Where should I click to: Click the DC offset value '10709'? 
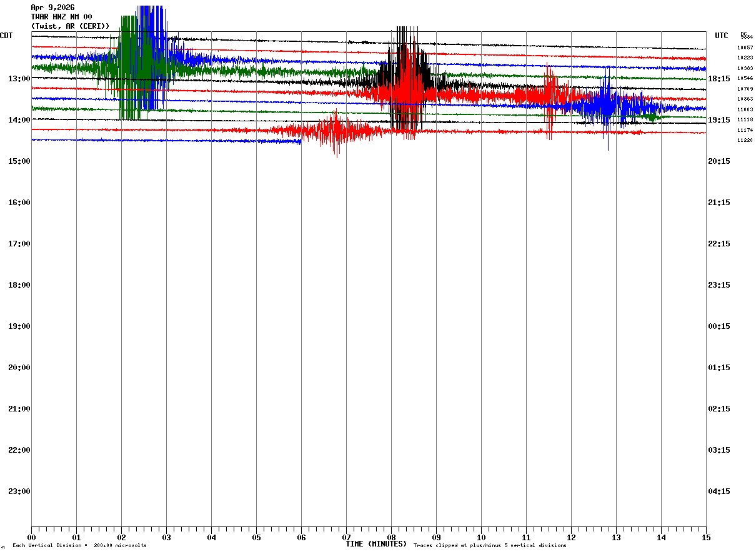tap(745, 89)
